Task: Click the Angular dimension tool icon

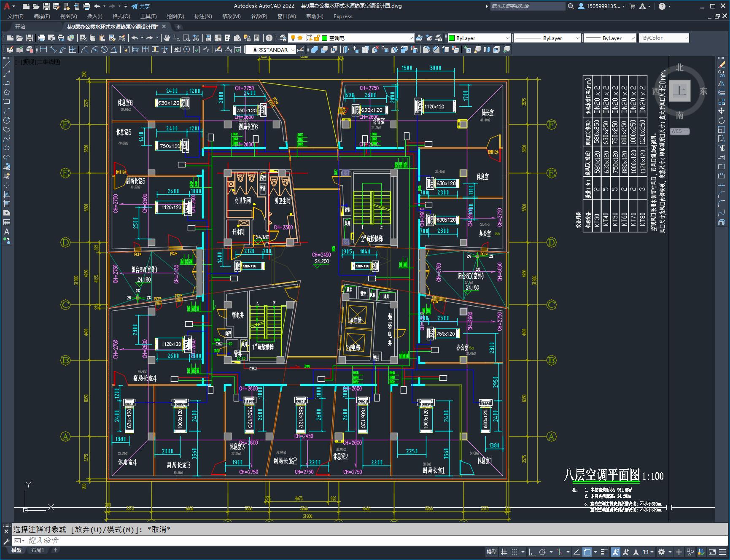Action: 114,50
